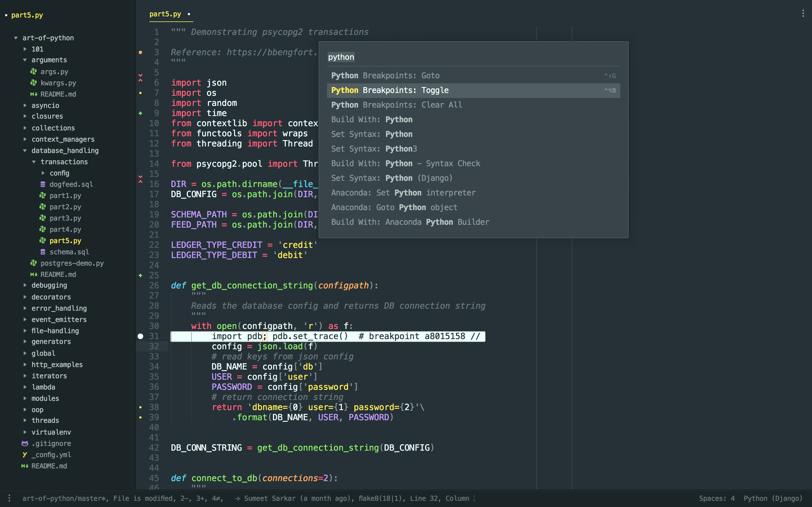Switch to the part5.py editor tab
Image resolution: width=812 pixels, height=507 pixels.
[x=165, y=14]
